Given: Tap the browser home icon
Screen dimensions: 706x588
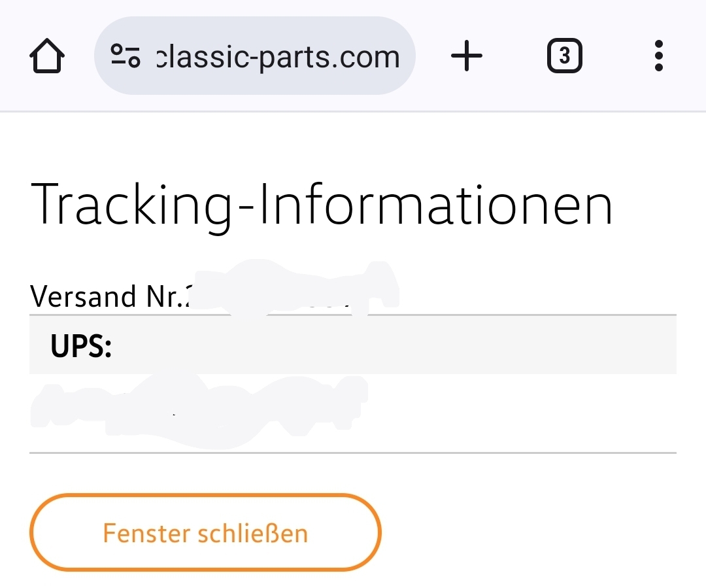Looking at the screenshot, I should pos(47,57).
